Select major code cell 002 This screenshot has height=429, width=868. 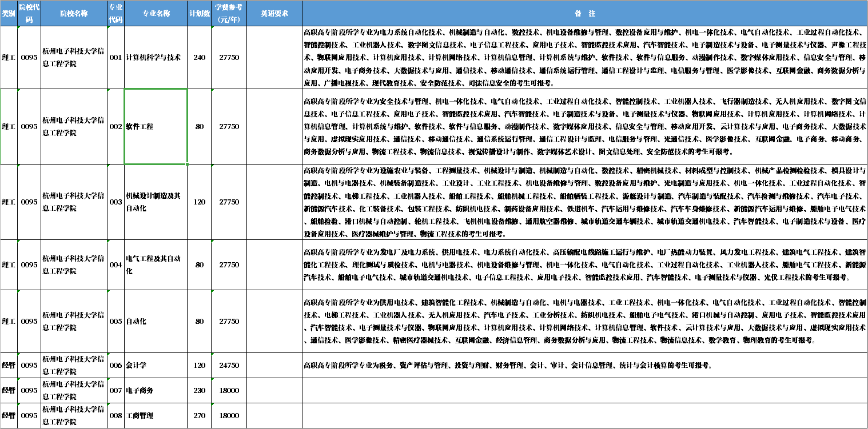coord(116,127)
